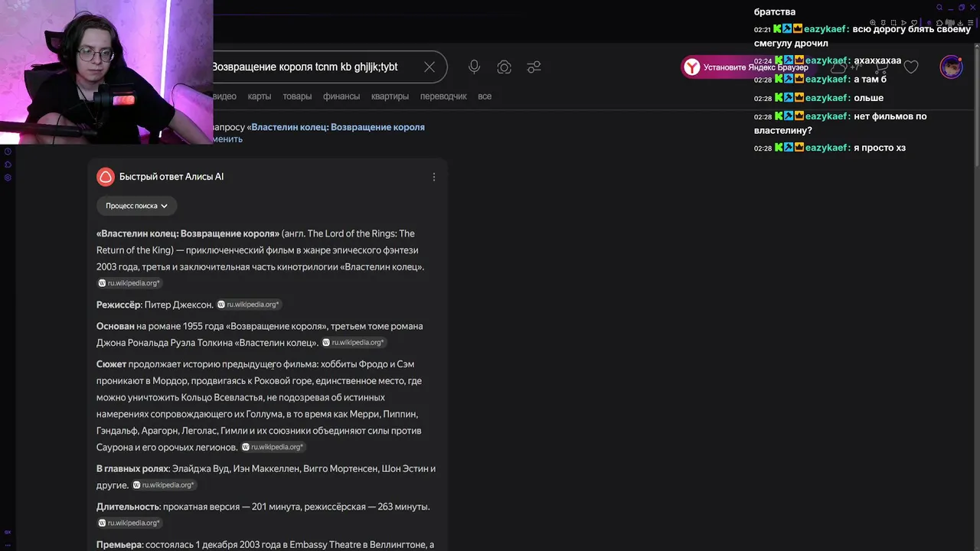Click the browser toolbar zoom magnifier icon
980x551 pixels.
[x=871, y=24]
